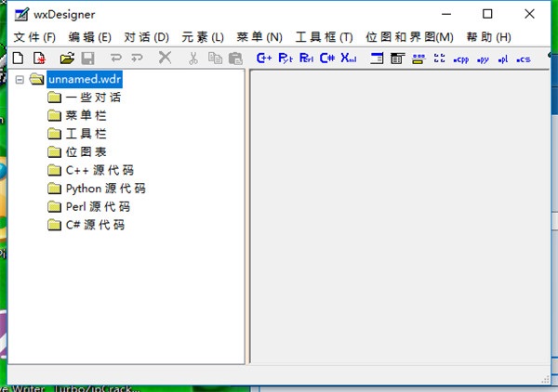Click the Cut scissors icon

[193, 59]
